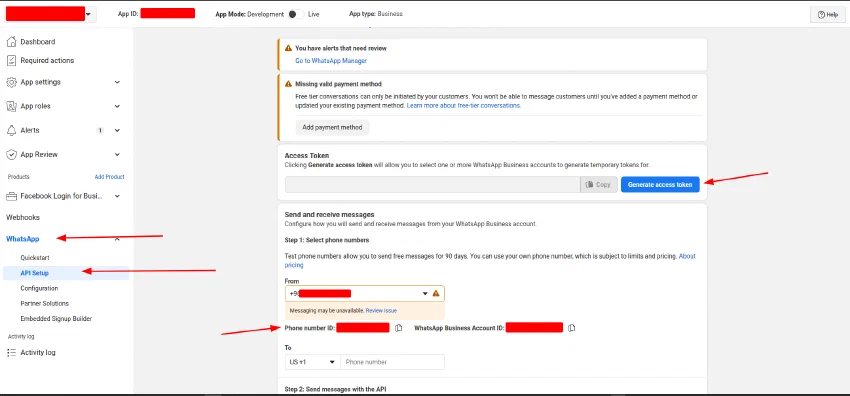The image size is (850, 396).
Task: Open Learn more about free-tier conversations link
Action: [463, 106]
